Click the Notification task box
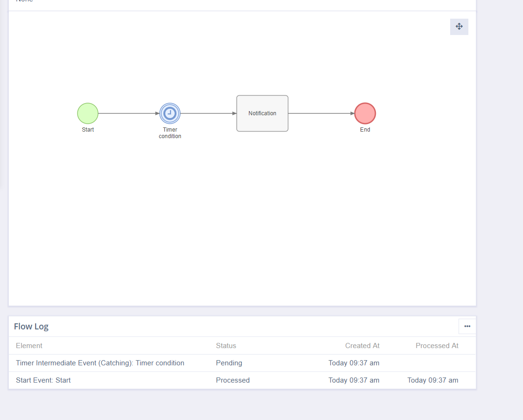 click(262, 113)
